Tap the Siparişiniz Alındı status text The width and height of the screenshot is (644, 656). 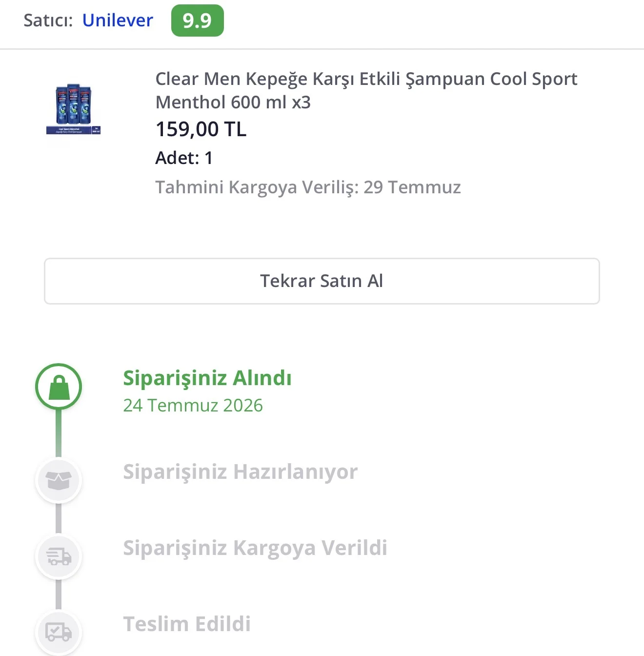point(207,378)
